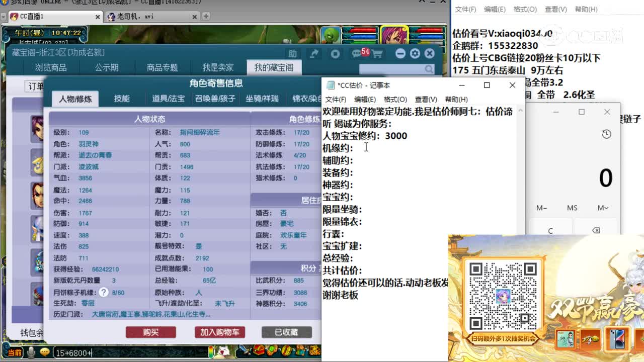Image resolution: width=644 pixels, height=362 pixels.
Task: Open 编辑(E) menu in CC估价 notepad
Action: click(365, 100)
